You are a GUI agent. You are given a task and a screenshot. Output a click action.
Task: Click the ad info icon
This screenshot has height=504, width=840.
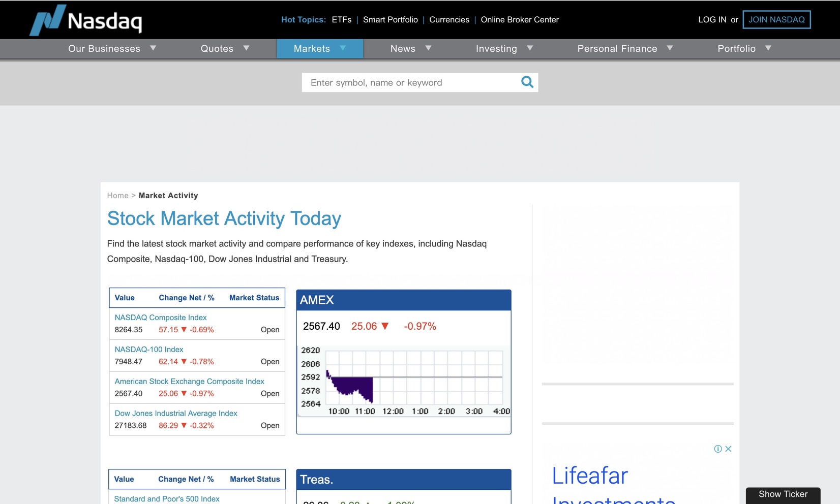pyautogui.click(x=718, y=449)
